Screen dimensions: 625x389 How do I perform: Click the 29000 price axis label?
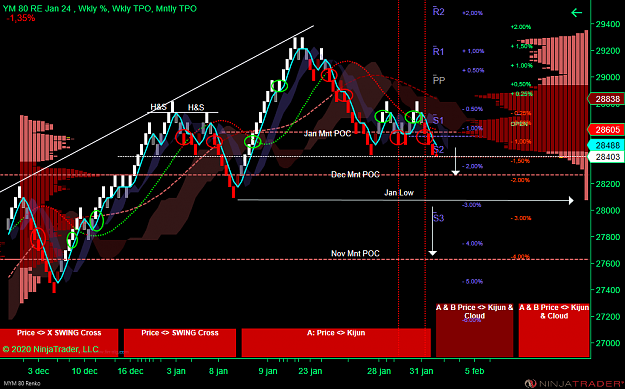(607, 77)
